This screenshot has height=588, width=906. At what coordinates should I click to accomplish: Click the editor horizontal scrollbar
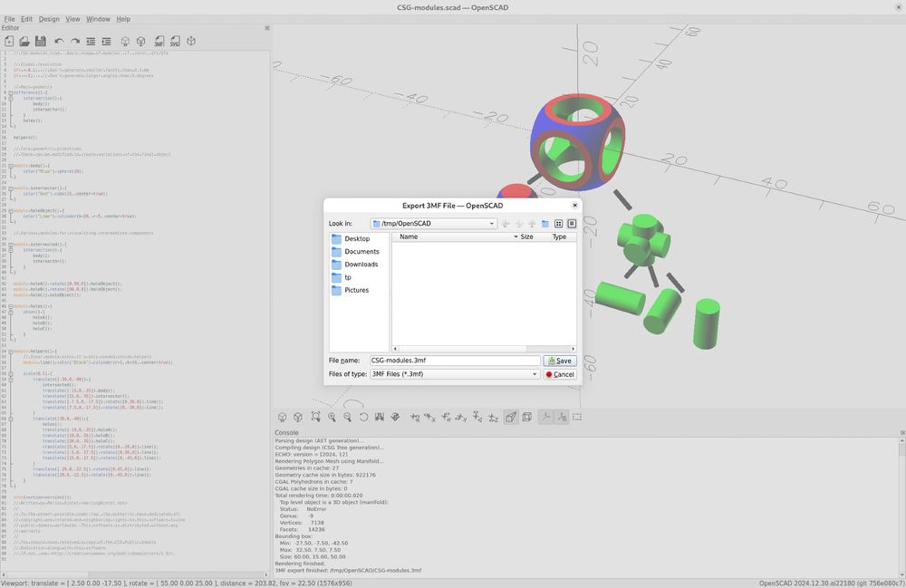(x=135, y=574)
